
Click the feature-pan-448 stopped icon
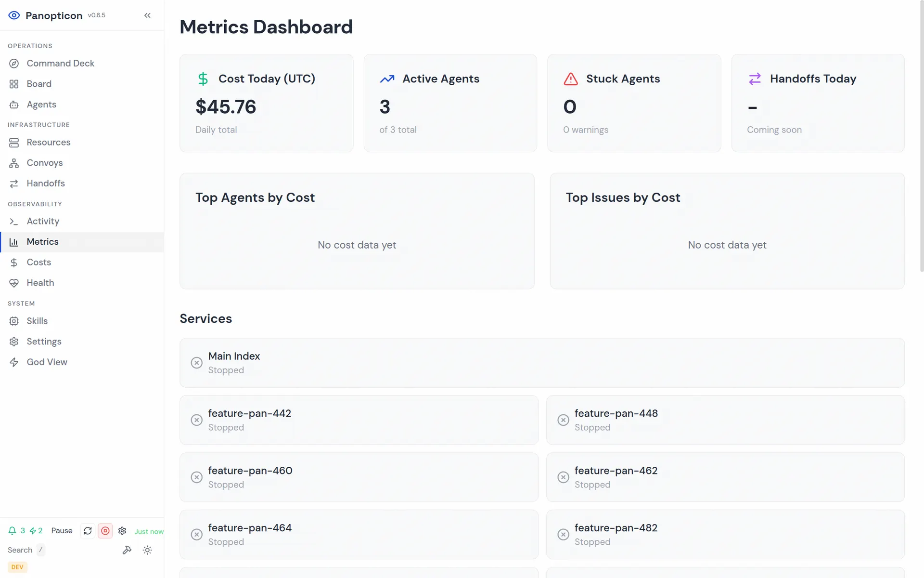pyautogui.click(x=563, y=420)
